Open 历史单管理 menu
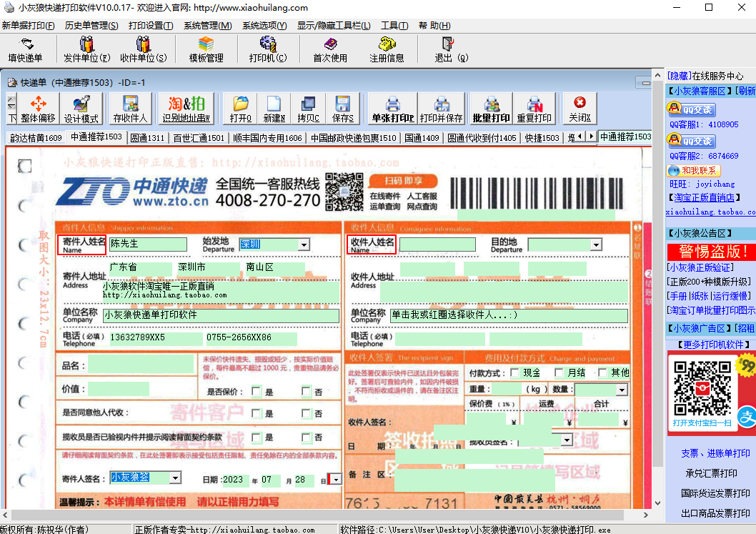 [x=91, y=26]
